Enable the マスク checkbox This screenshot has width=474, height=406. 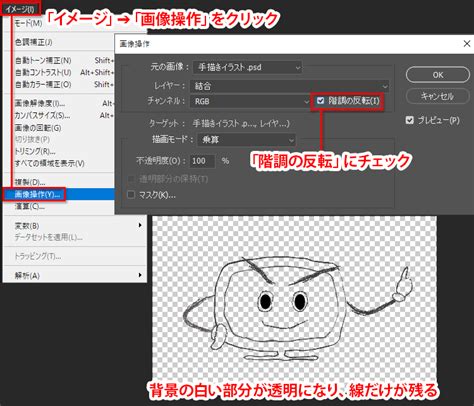(131, 194)
